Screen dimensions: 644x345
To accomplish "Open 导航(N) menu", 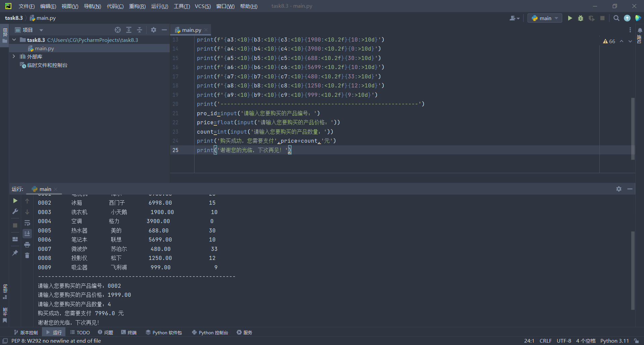I will click(92, 6).
